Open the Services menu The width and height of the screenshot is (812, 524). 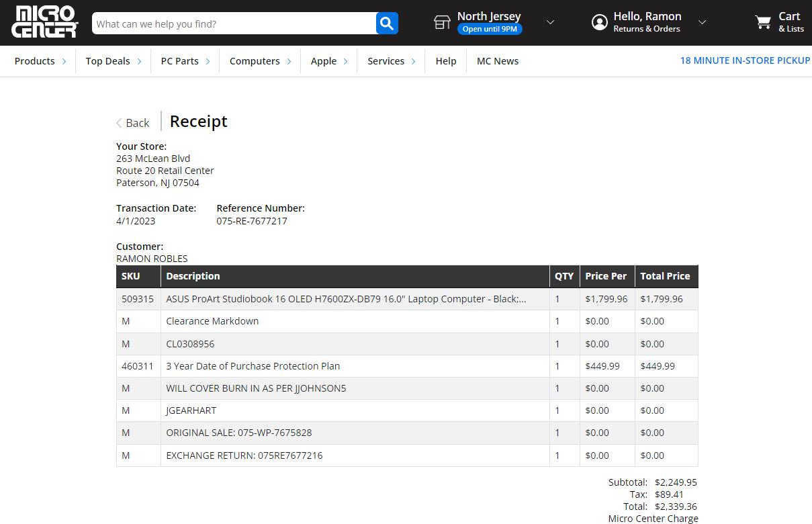point(386,61)
